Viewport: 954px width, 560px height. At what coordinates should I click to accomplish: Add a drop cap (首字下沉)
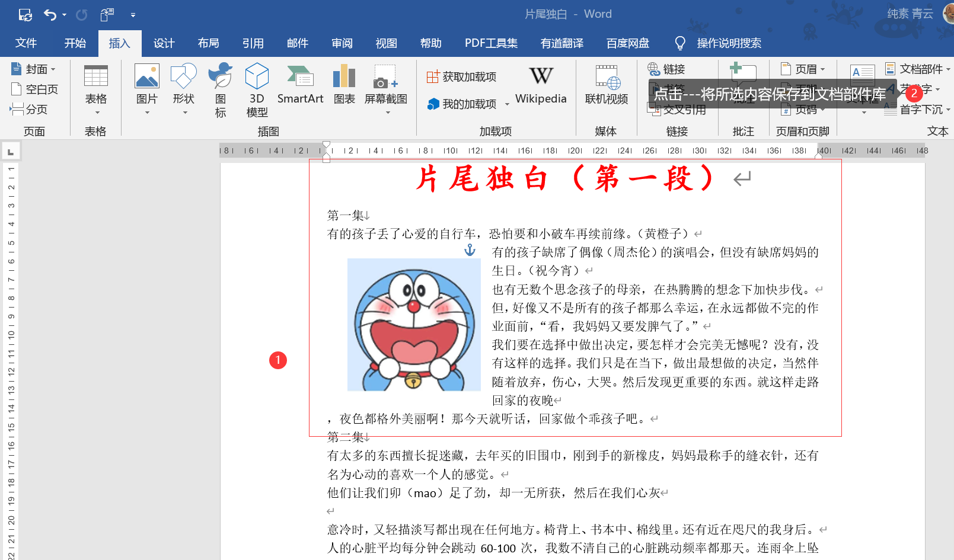click(918, 110)
